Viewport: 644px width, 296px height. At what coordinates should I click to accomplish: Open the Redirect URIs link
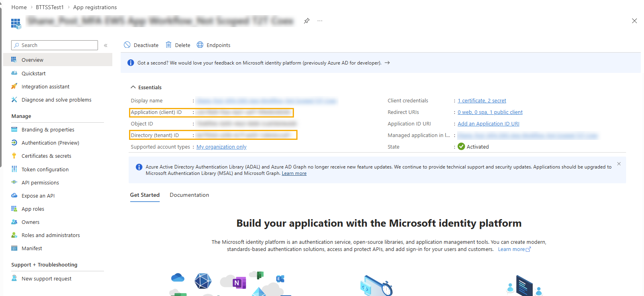[490, 112]
